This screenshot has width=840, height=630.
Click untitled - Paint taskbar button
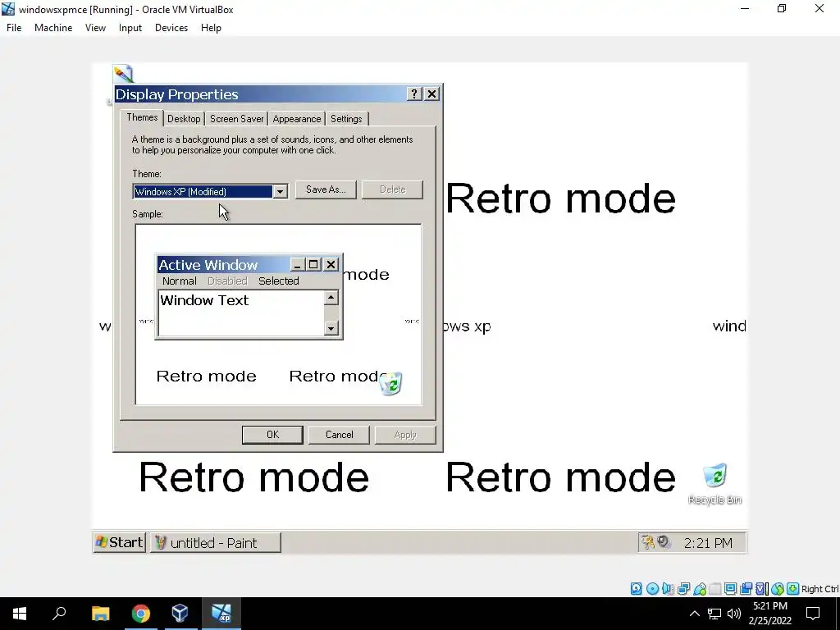(x=216, y=543)
